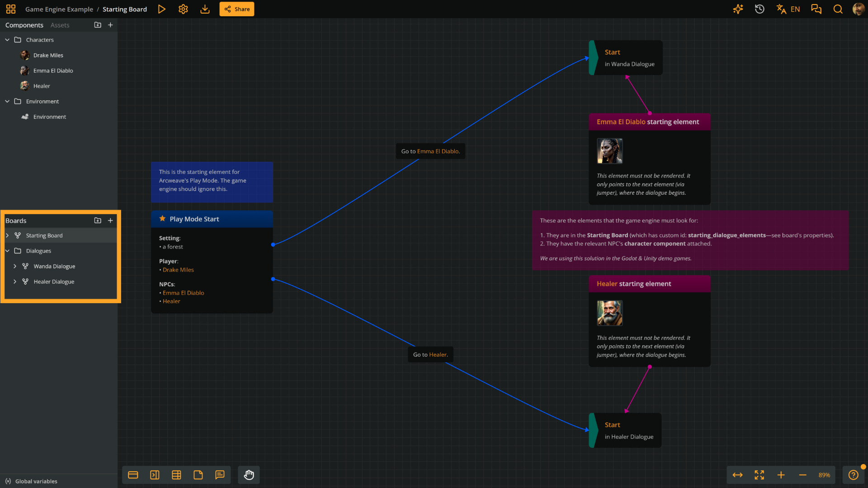The height and width of the screenshot is (488, 868).
Task: Open the EN language selector
Action: pyautogui.click(x=788, y=9)
